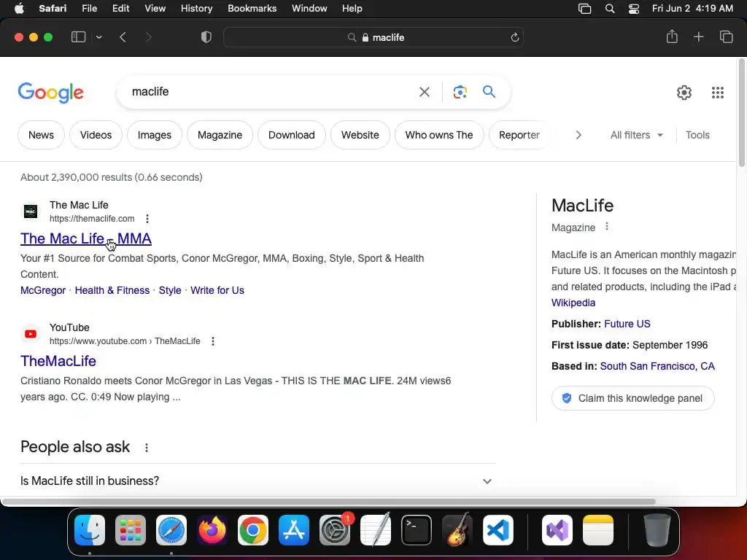Open GarageBand from the dock
The width and height of the screenshot is (747, 560).
tap(457, 530)
